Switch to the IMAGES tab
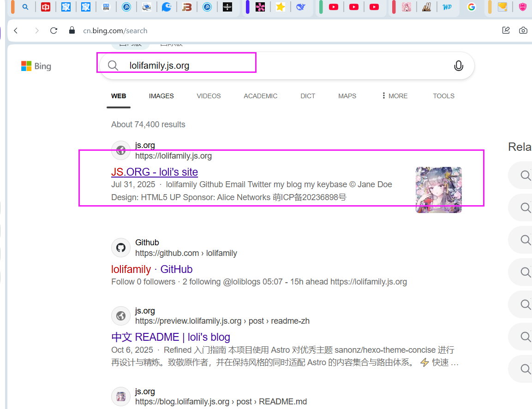Image resolution: width=532 pixels, height=409 pixels. (x=161, y=96)
